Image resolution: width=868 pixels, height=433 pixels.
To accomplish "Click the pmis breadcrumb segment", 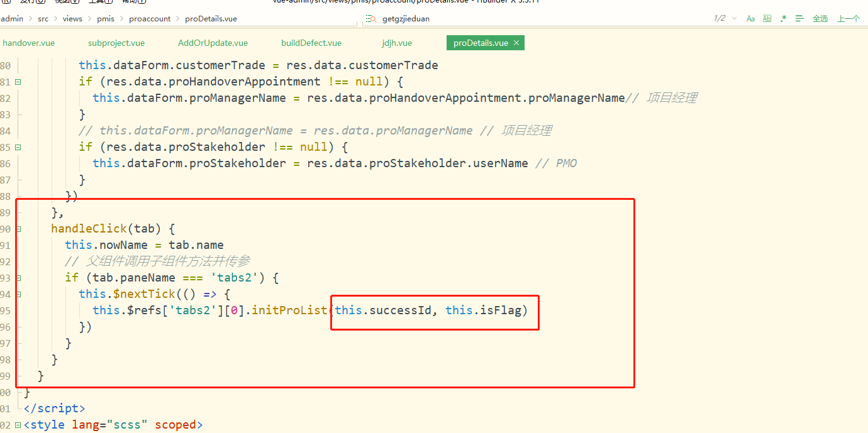I will (106, 19).
